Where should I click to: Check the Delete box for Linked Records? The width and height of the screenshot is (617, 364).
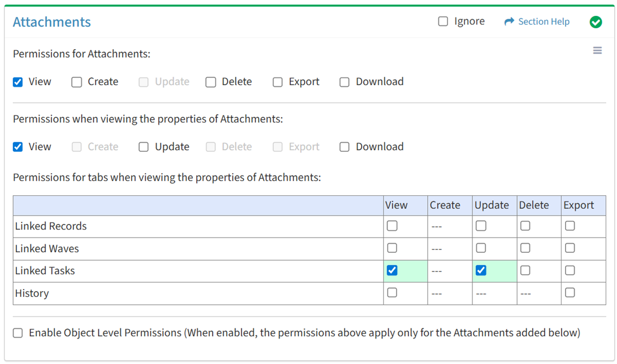pyautogui.click(x=525, y=226)
